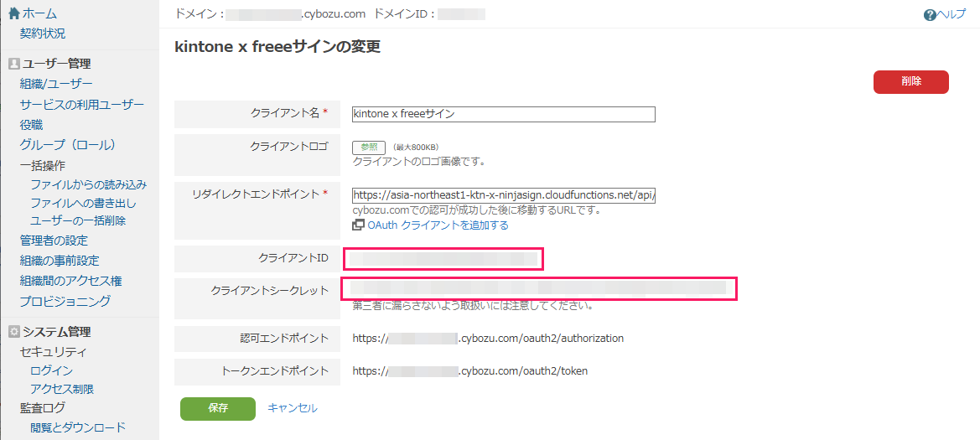Open the ホーム link
Viewport: 980px width, 440px height.
(39, 13)
